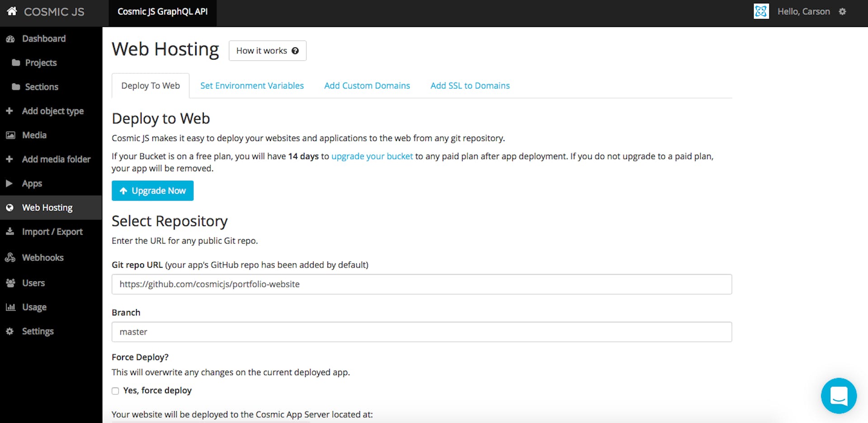868x423 pixels.
Task: Switch to the Set Environment Variables tab
Action: 252,85
